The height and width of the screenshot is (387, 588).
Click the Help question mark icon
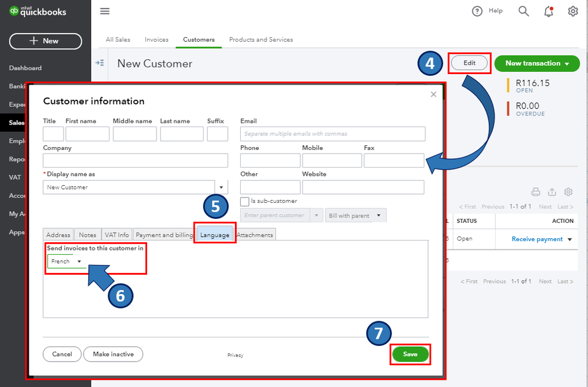click(477, 11)
